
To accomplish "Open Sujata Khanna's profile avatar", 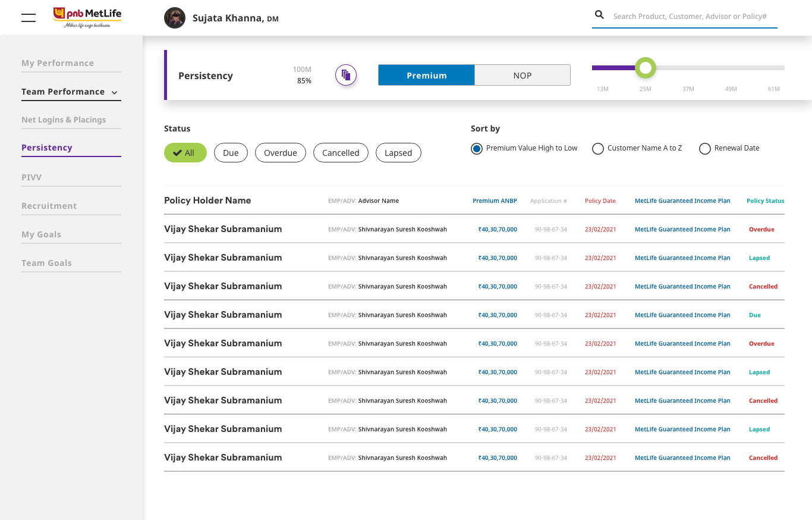I will click(x=175, y=18).
